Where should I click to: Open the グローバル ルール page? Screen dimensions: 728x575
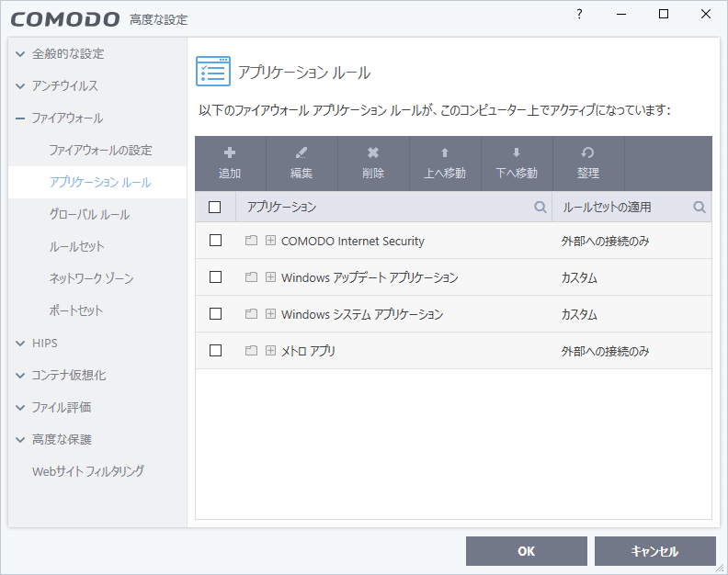click(x=89, y=215)
